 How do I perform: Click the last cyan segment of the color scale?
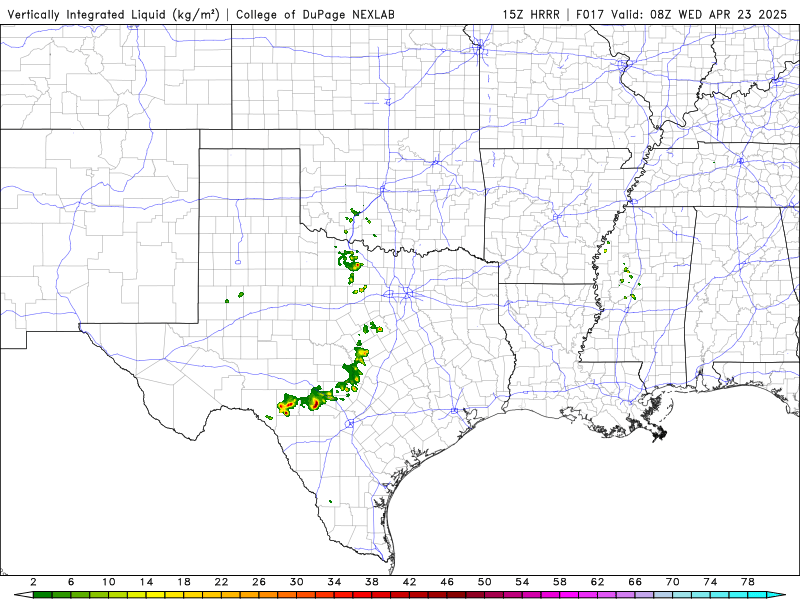pyautogui.click(x=757, y=595)
